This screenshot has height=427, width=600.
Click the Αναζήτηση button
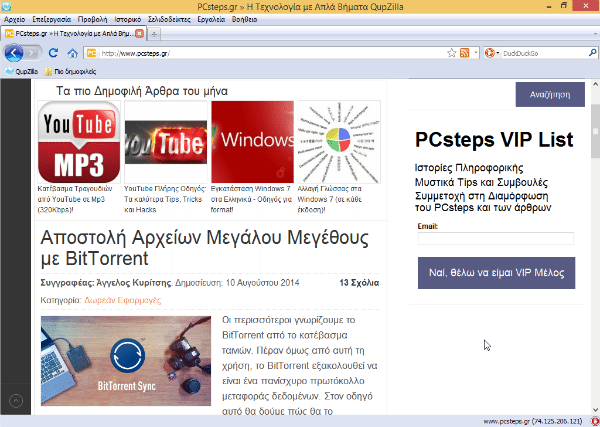[x=550, y=95]
